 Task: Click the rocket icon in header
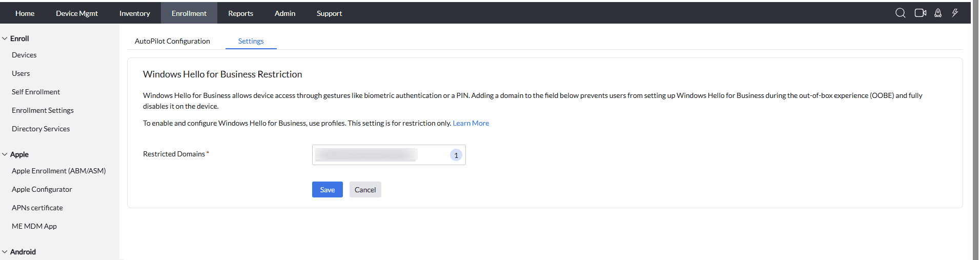click(937, 13)
